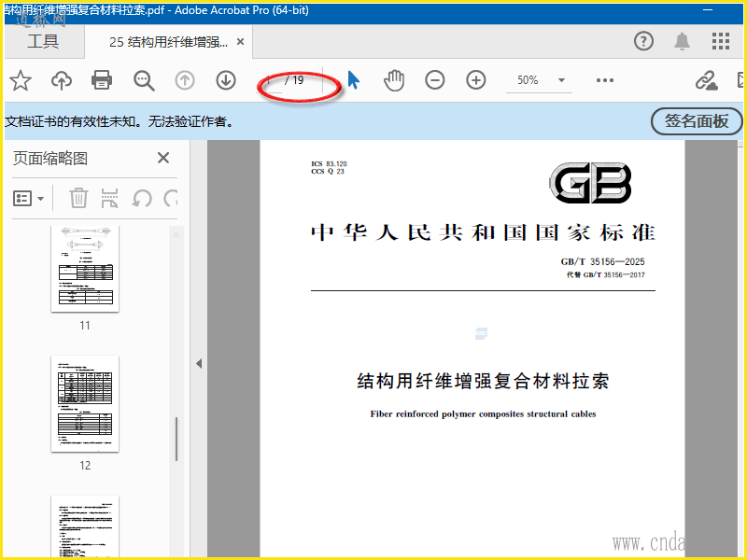
Task: Click the share link cloud icon
Action: [707, 80]
